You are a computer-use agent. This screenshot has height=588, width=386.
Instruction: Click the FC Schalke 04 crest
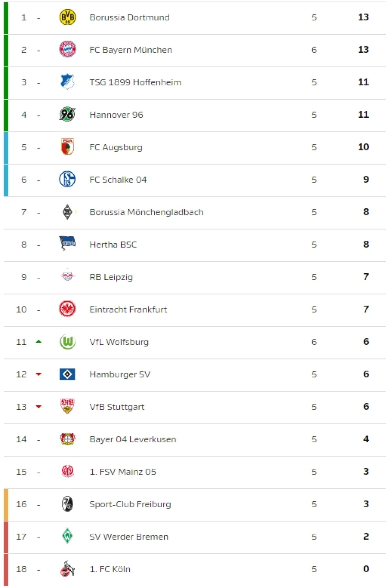click(67, 179)
